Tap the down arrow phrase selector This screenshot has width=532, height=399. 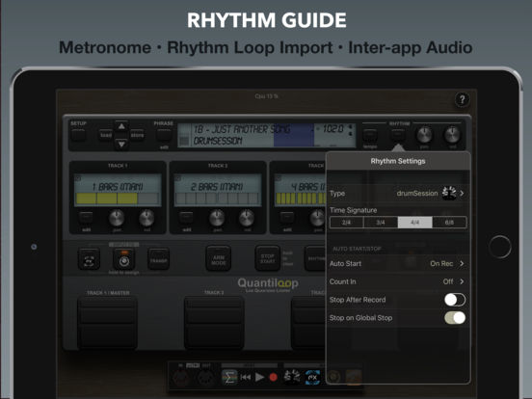pyautogui.click(x=121, y=145)
